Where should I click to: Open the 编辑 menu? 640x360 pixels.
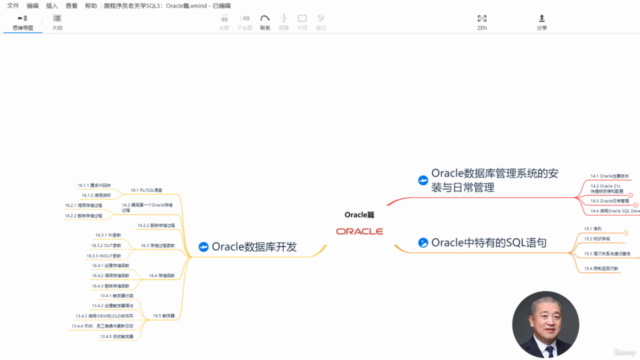(32, 6)
